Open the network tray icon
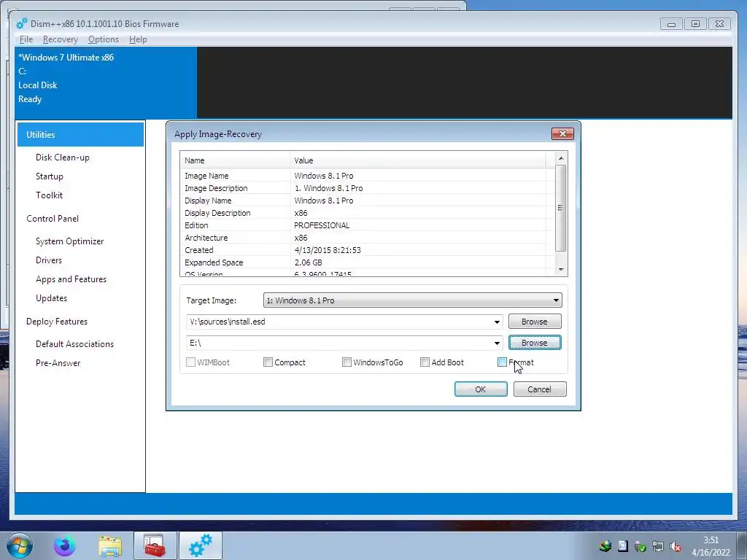Image resolution: width=747 pixels, height=560 pixels. pyautogui.click(x=657, y=547)
